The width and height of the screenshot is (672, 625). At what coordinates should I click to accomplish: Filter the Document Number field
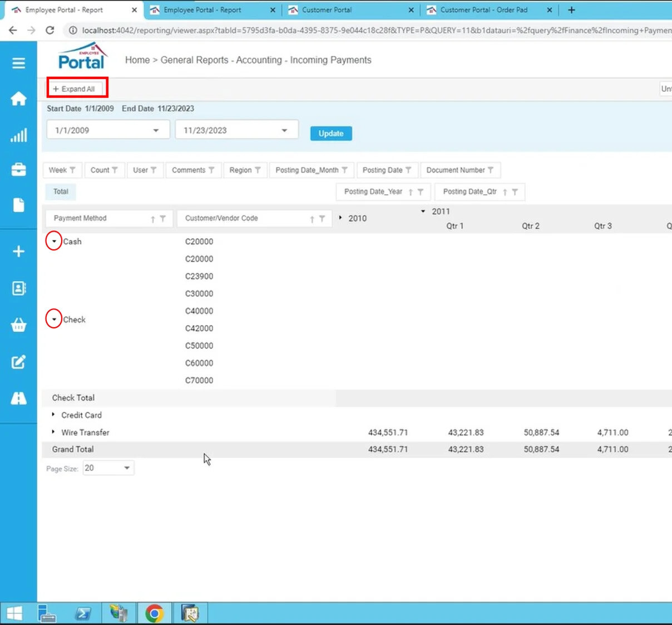[x=491, y=170]
